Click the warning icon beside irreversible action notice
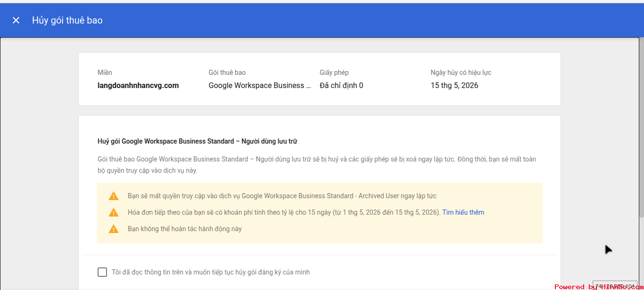The height and width of the screenshot is (290, 644). 114,229
